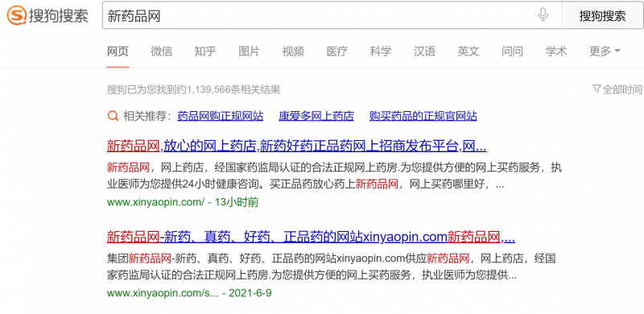The height and width of the screenshot is (314, 644).
Task: Switch to the 知乎 tab
Action: point(205,52)
